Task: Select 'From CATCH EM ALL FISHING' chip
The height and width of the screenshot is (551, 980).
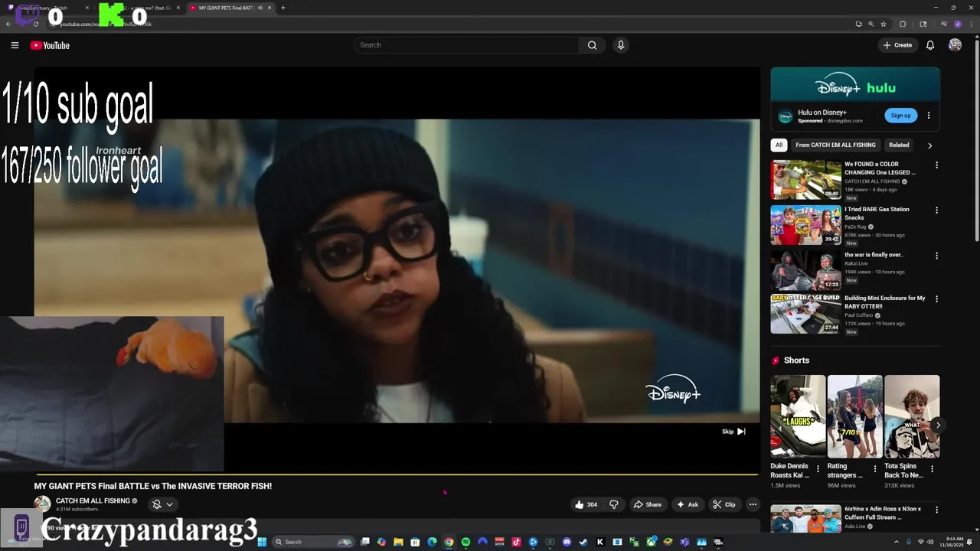Action: pos(835,145)
